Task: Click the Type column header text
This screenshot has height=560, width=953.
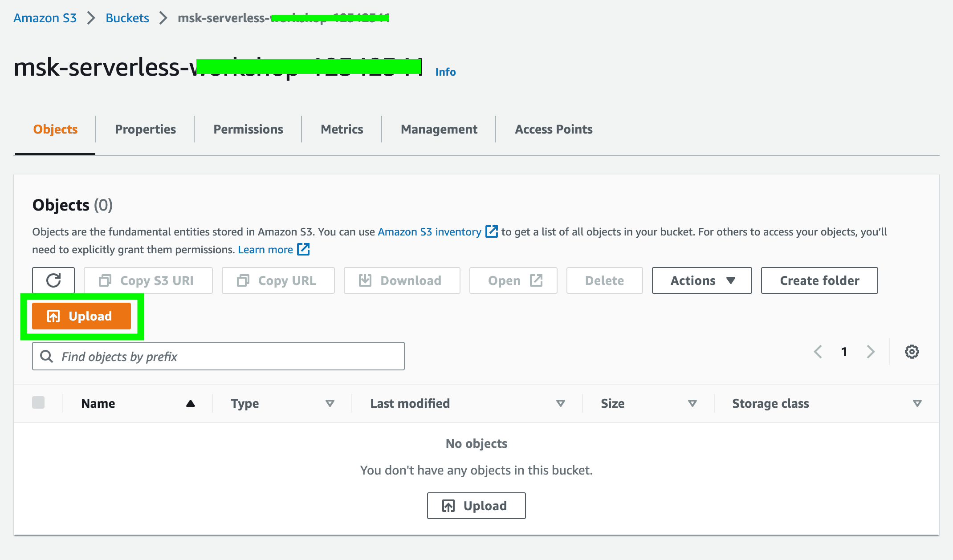Action: 244,403
